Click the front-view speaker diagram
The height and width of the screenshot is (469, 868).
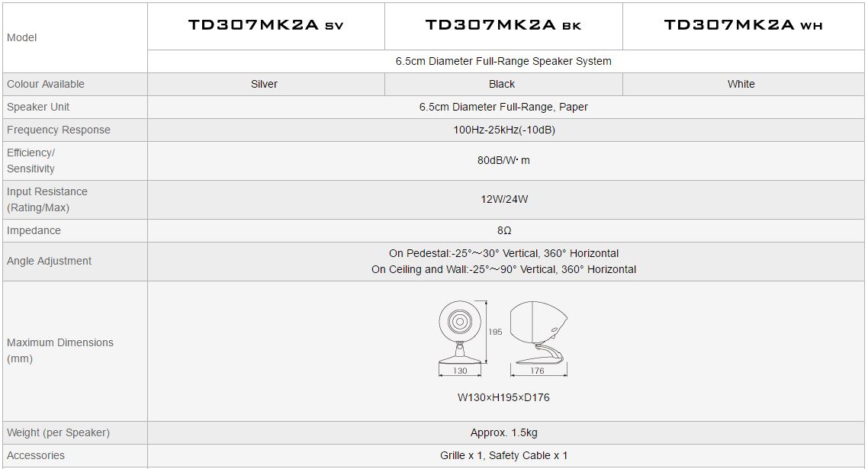[x=460, y=332]
